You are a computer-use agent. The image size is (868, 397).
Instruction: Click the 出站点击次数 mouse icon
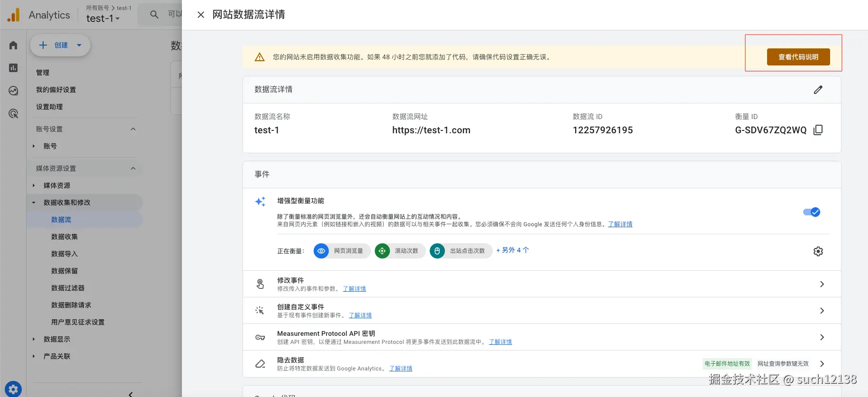click(437, 251)
